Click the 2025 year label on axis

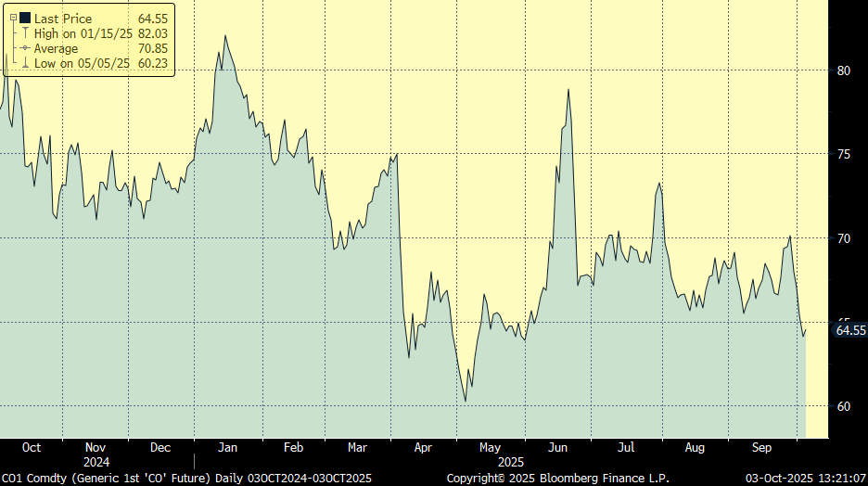[x=512, y=462]
